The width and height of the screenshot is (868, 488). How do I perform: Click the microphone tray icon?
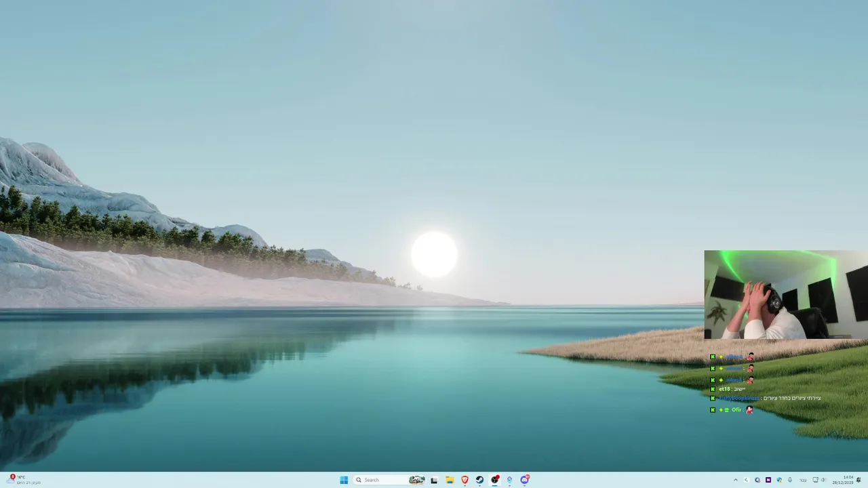790,480
